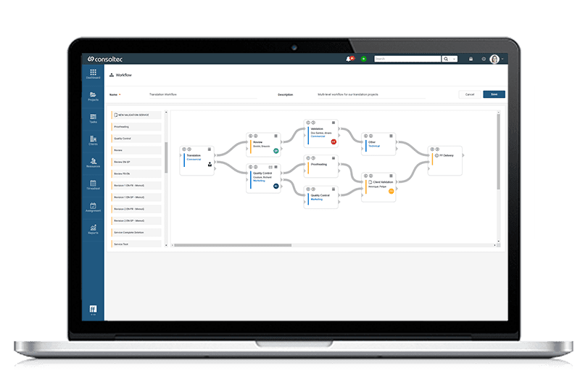Click the canvas horizontal scrollbar thumb
588x373 pixels.
[x=233, y=245]
